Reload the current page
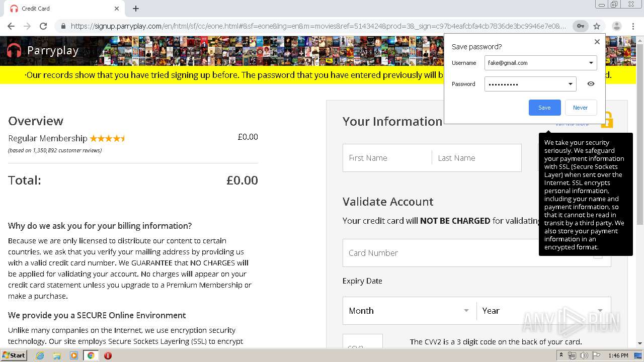644x362 pixels. (43, 26)
